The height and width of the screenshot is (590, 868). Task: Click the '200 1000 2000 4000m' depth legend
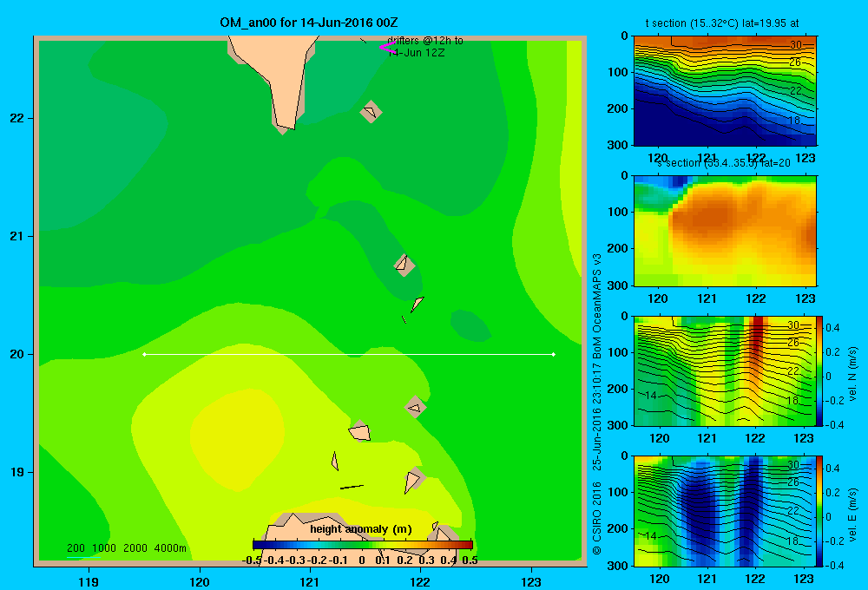point(127,548)
